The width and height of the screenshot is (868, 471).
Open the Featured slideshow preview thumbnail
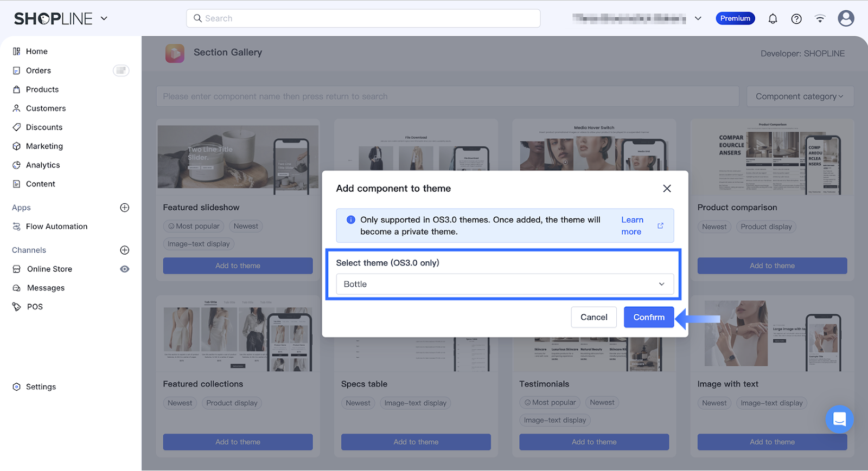(238, 158)
